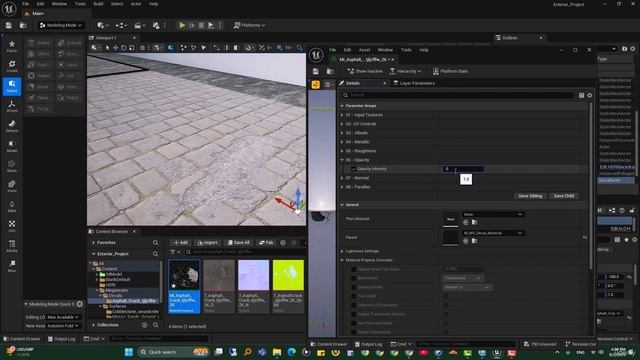The height and width of the screenshot is (360, 640).
Task: Open the Details panel settings gear
Action: [x=589, y=95]
